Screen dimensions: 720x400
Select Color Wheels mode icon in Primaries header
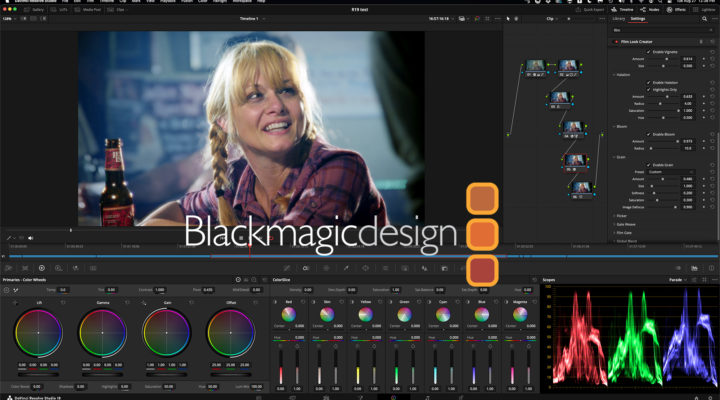[238, 280]
